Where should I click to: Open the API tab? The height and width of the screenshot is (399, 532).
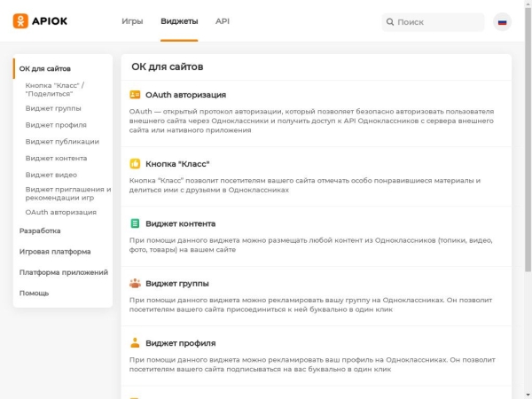[223, 21]
